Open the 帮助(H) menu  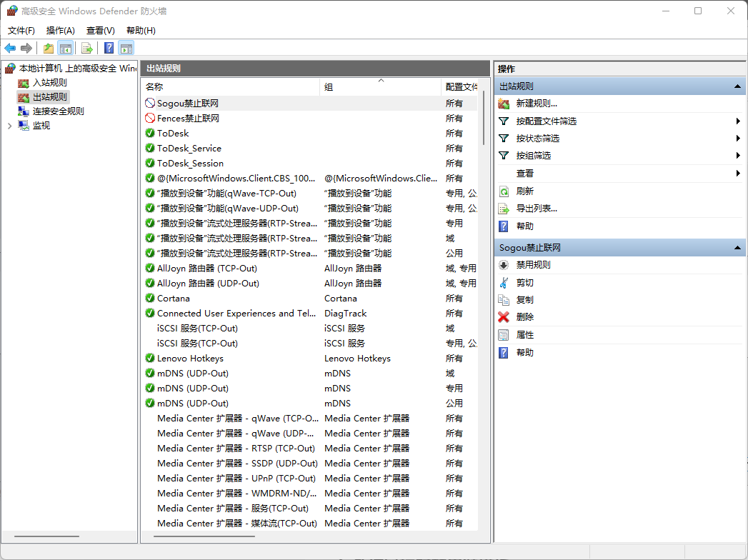pos(141,31)
